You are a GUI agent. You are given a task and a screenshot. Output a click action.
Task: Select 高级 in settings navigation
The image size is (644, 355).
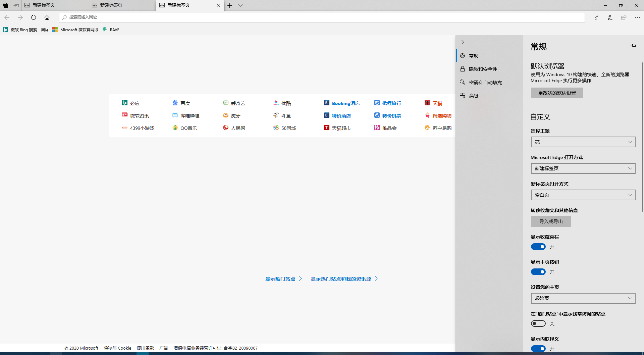pos(489,96)
